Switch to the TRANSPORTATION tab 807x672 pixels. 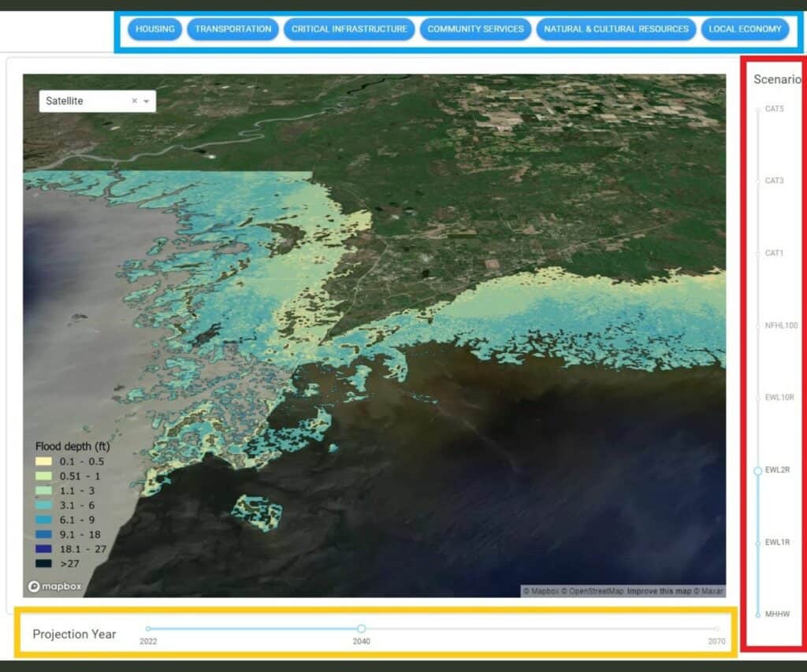click(x=232, y=29)
